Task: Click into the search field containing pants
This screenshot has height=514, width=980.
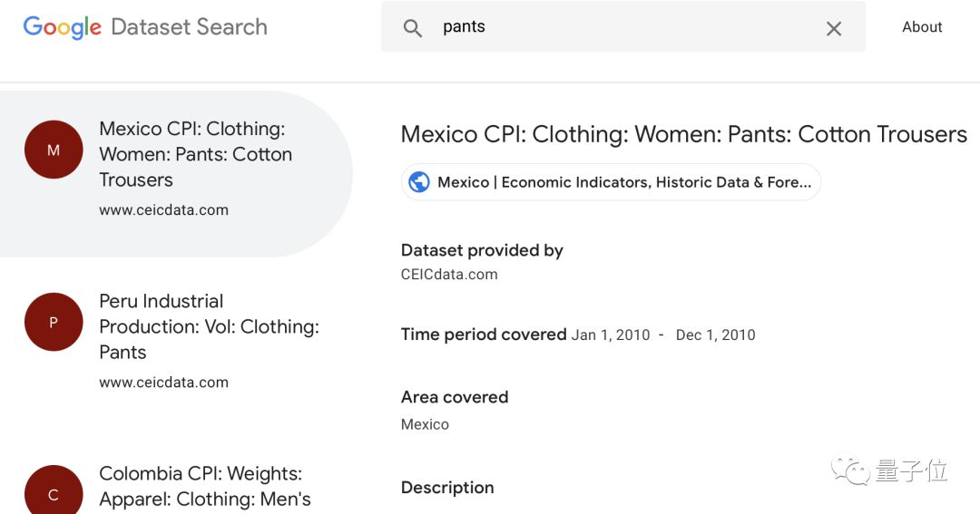Action: [623, 27]
